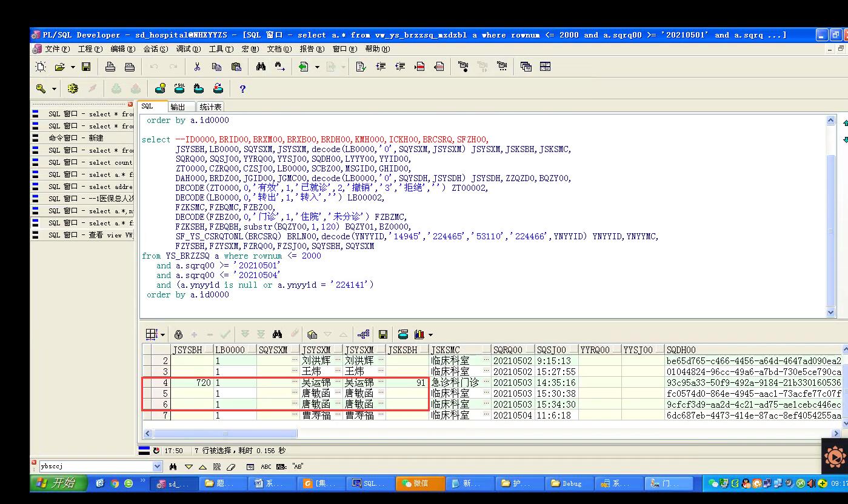Click the Print icon in main toolbar
848x504 pixels.
click(110, 67)
